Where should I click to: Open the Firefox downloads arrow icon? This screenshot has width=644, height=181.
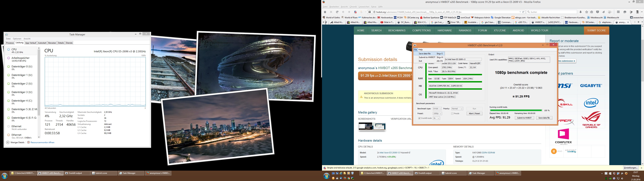tap(580, 12)
